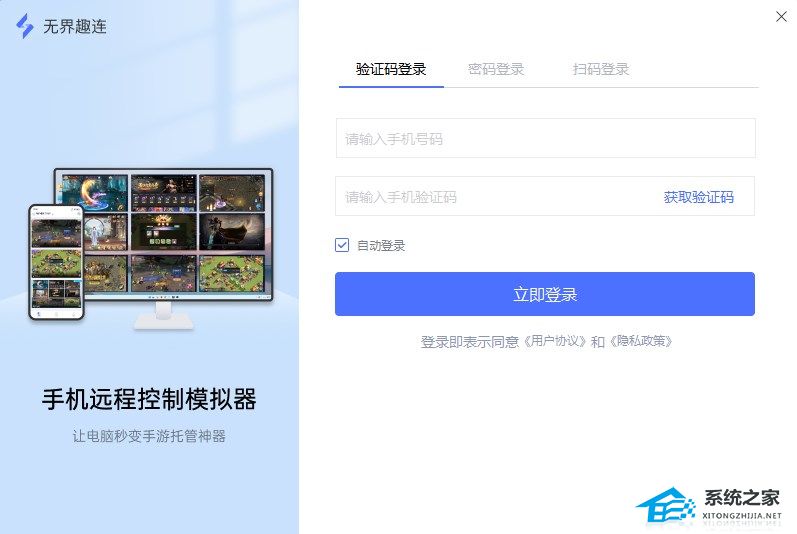Click the 让电脑秒变手游托管神器 subtitle text
Image resolution: width=797 pixels, height=534 pixels.
(149, 436)
